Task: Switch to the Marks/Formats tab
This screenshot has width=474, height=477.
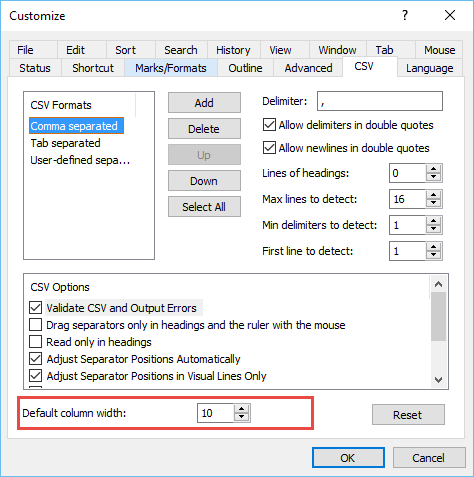Action: 171,68
